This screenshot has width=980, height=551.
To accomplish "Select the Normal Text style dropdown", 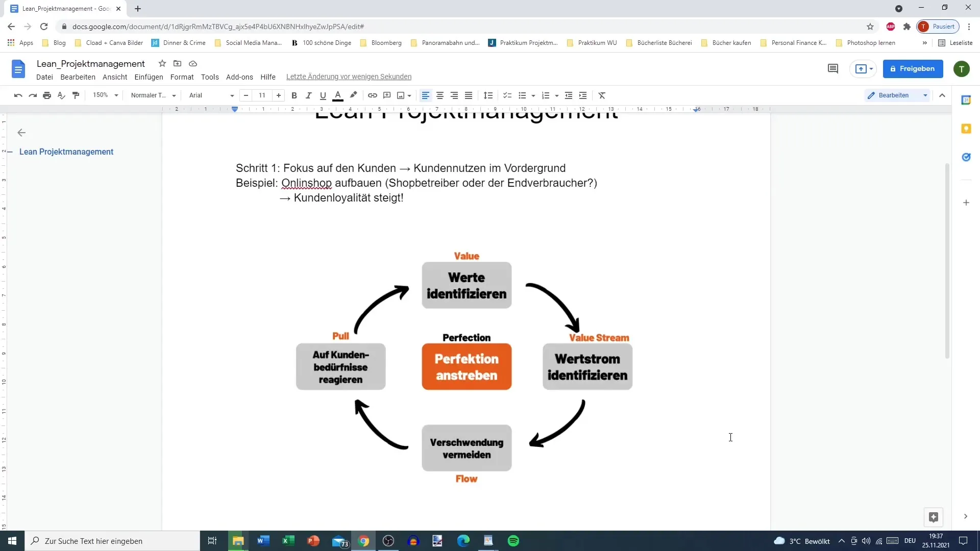I will coord(152,95).
